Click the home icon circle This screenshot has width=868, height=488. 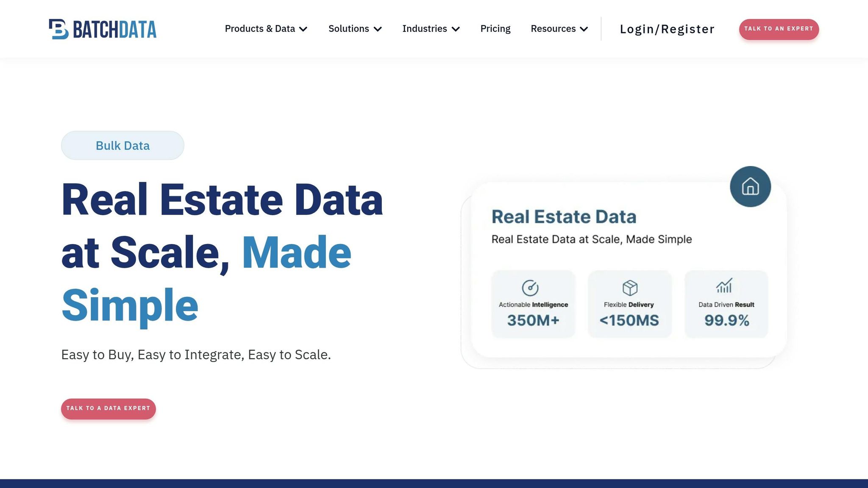pyautogui.click(x=750, y=186)
